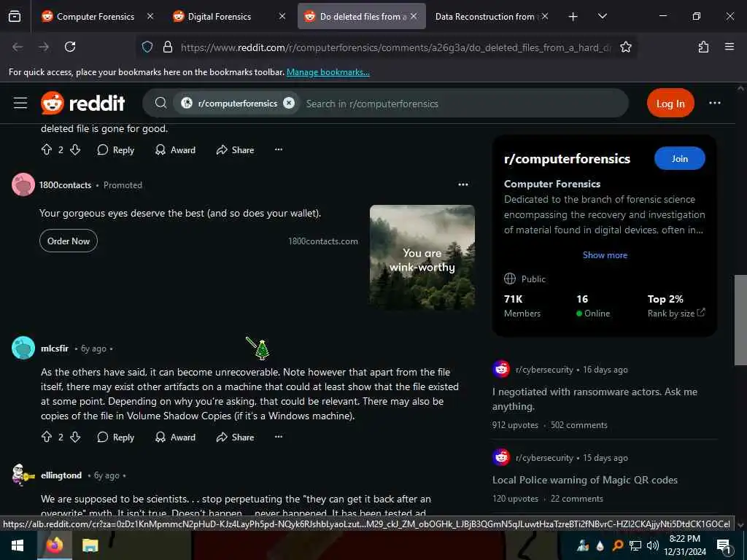Downvote mlcsfir's comment
This screenshot has height=560, width=747.
(x=75, y=437)
